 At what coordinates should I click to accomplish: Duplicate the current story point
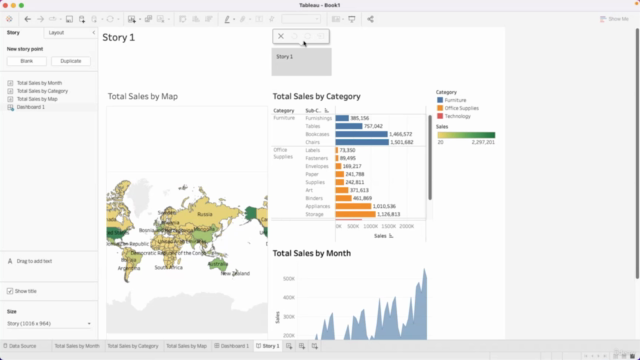[x=71, y=61]
